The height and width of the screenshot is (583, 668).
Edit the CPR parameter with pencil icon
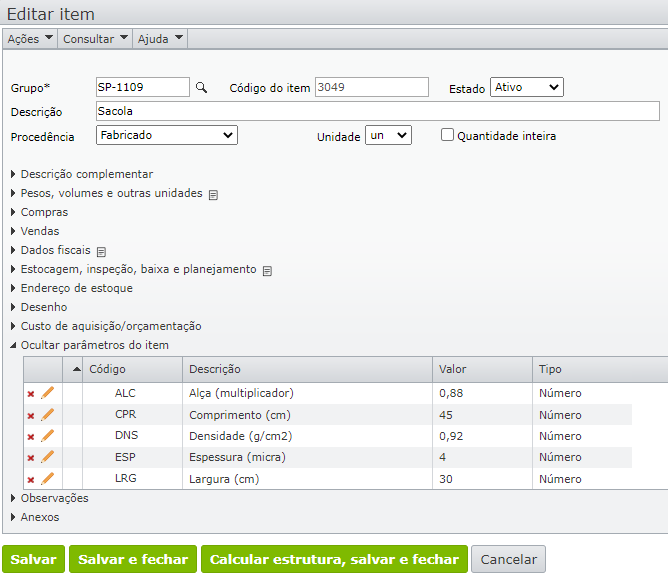(x=47, y=415)
